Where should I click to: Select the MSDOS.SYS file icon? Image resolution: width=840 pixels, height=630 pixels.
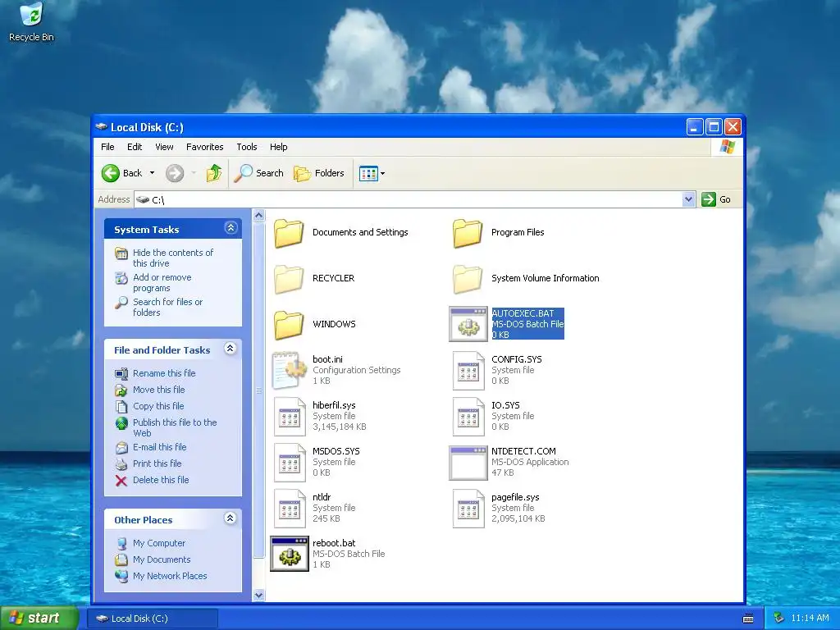[x=290, y=463]
